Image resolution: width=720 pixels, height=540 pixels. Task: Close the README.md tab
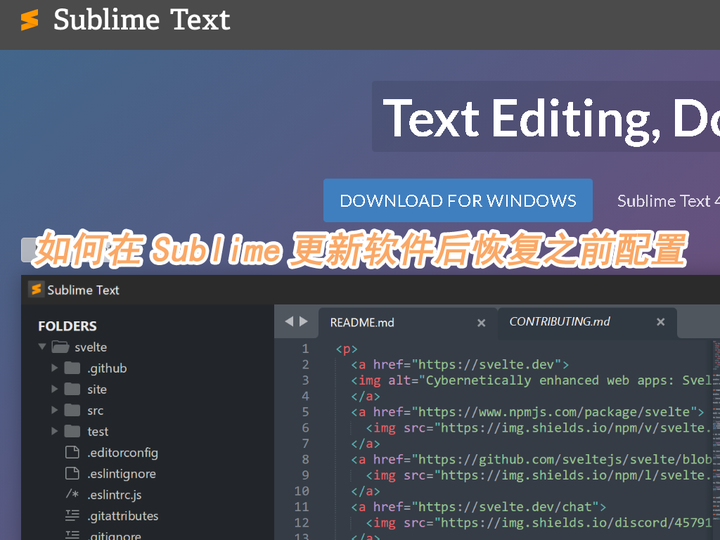click(481, 323)
